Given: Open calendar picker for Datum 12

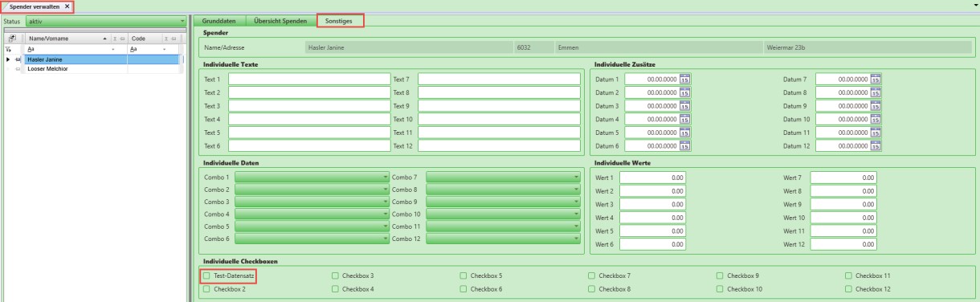Looking at the screenshot, I should 876,145.
